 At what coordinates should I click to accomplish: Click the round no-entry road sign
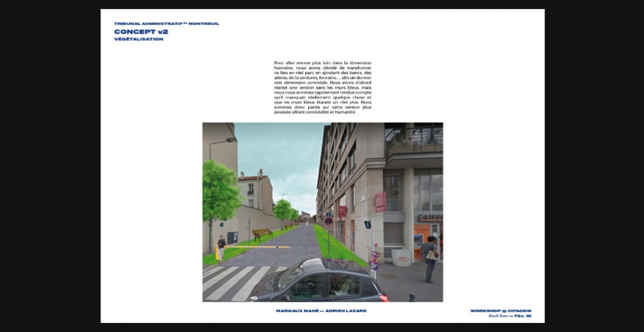329,221
